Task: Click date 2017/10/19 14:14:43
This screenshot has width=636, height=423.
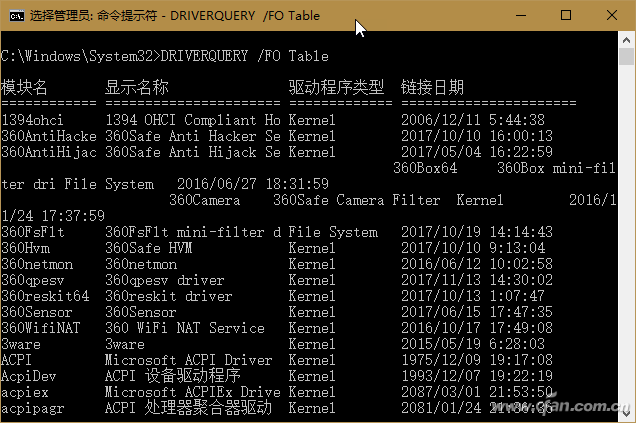Action: tap(477, 232)
